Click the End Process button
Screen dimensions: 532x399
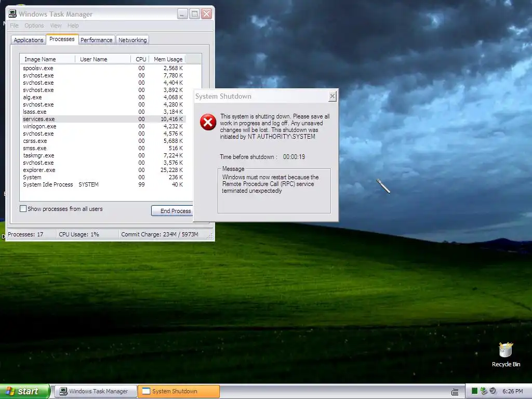click(x=172, y=211)
